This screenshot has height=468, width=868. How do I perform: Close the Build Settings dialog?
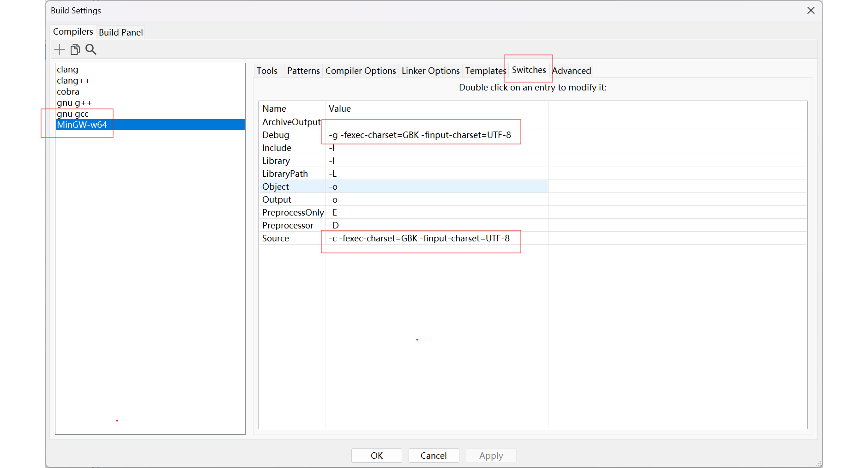[x=811, y=11]
